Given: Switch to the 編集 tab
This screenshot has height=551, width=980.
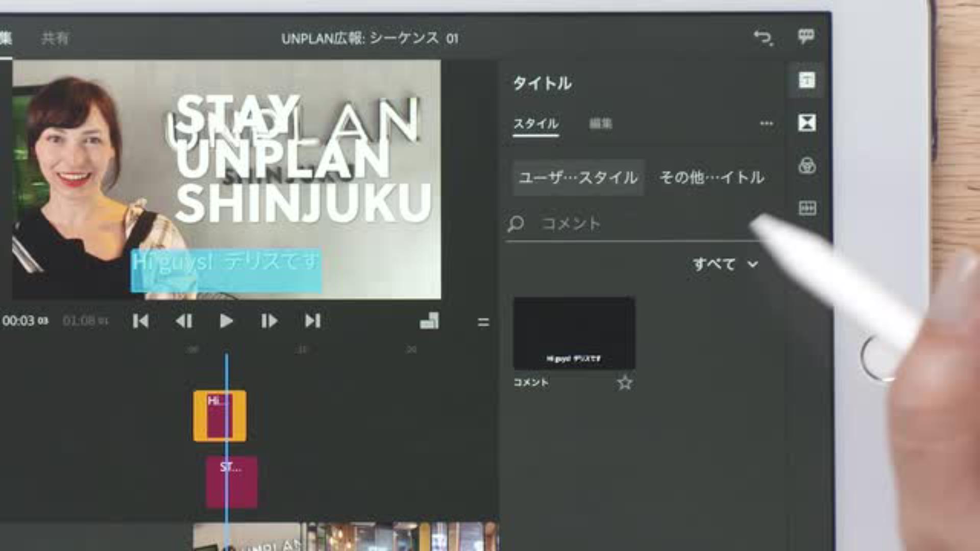Looking at the screenshot, I should [600, 123].
